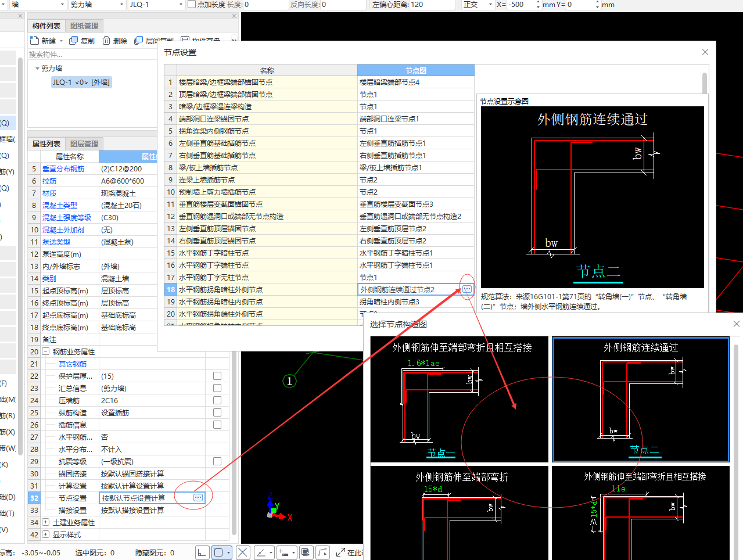Increase the Y offset stepper
This screenshot has height=560, width=743.
[597, 2]
